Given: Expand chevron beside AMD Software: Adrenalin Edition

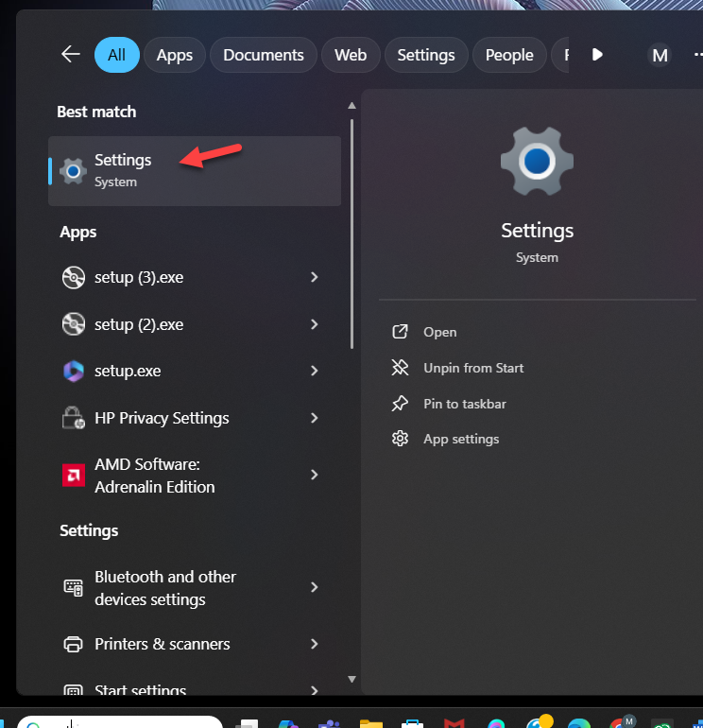Looking at the screenshot, I should [x=315, y=476].
